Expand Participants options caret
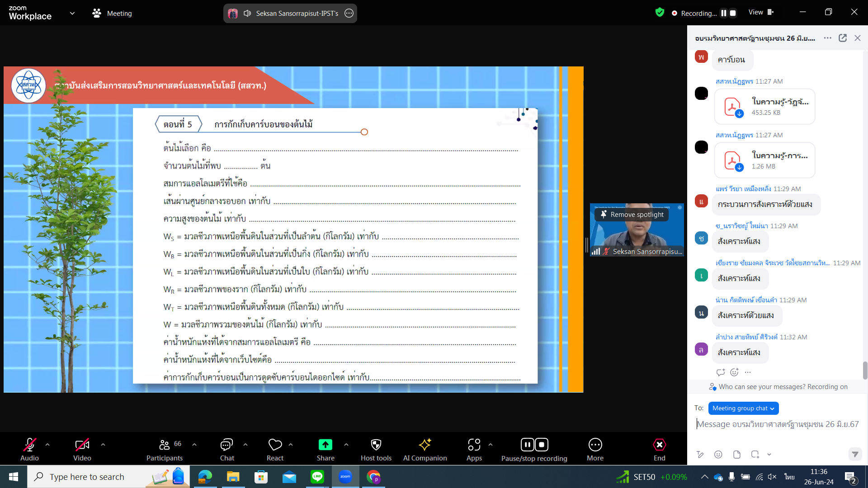 [x=194, y=445]
